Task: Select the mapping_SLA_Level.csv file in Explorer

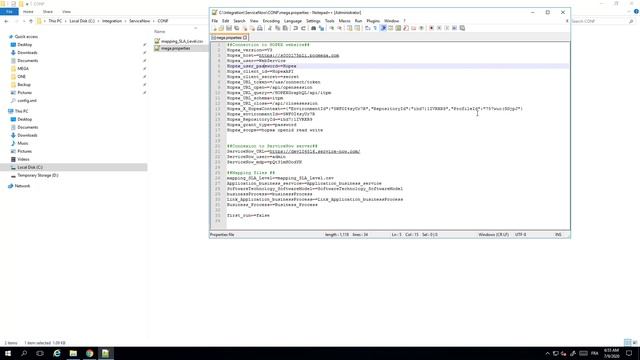Action: (178, 41)
